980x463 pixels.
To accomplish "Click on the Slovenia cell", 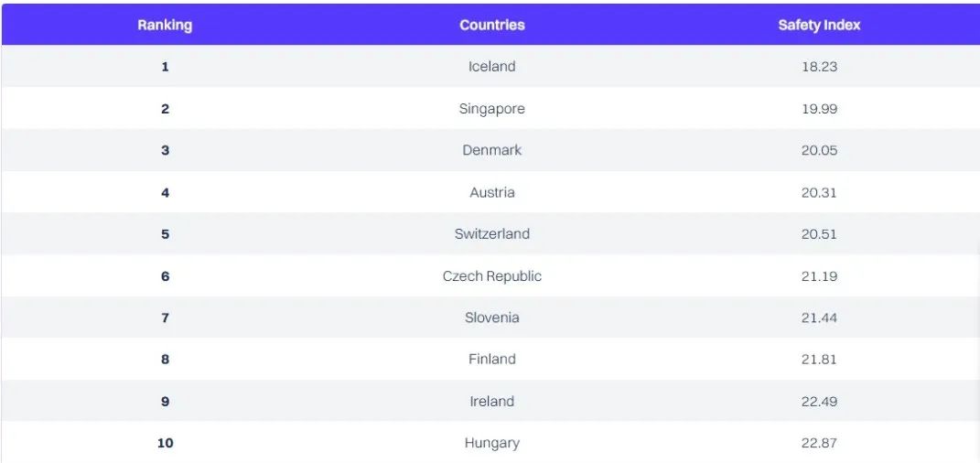I will point(492,318).
